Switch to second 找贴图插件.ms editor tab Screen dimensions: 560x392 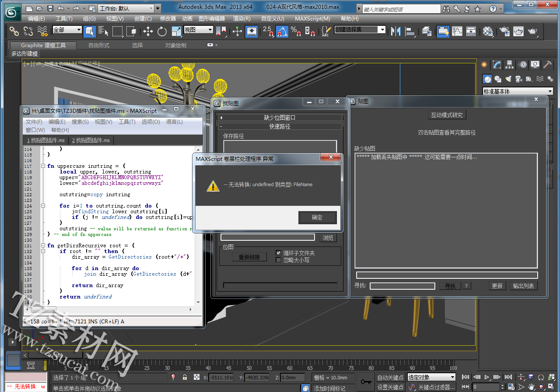[x=91, y=140]
